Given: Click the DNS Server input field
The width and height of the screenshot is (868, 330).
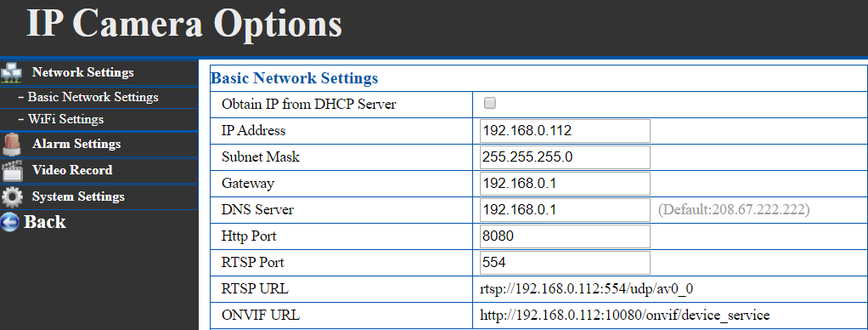Looking at the screenshot, I should 565,209.
